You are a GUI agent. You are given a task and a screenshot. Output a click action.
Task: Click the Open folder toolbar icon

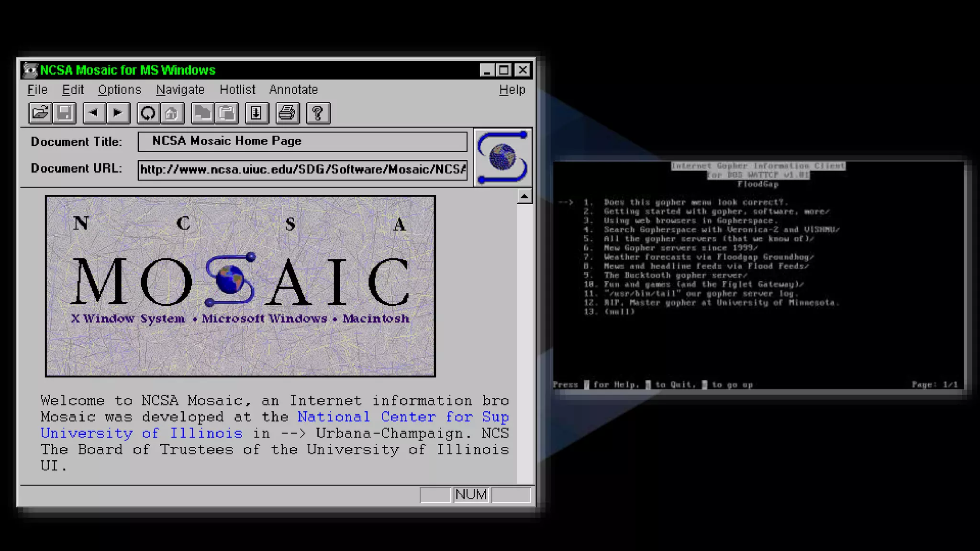(40, 113)
